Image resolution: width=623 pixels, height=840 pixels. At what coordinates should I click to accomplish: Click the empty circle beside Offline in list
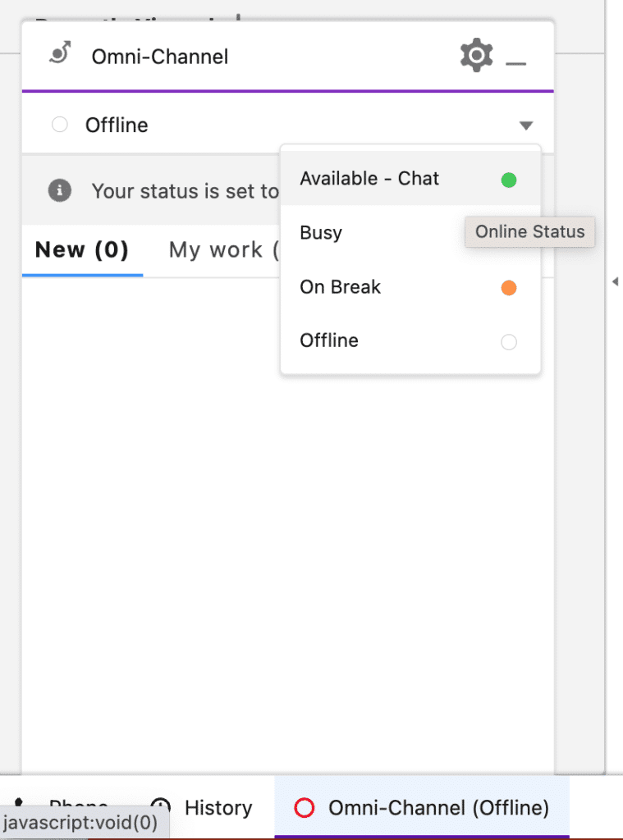point(509,342)
